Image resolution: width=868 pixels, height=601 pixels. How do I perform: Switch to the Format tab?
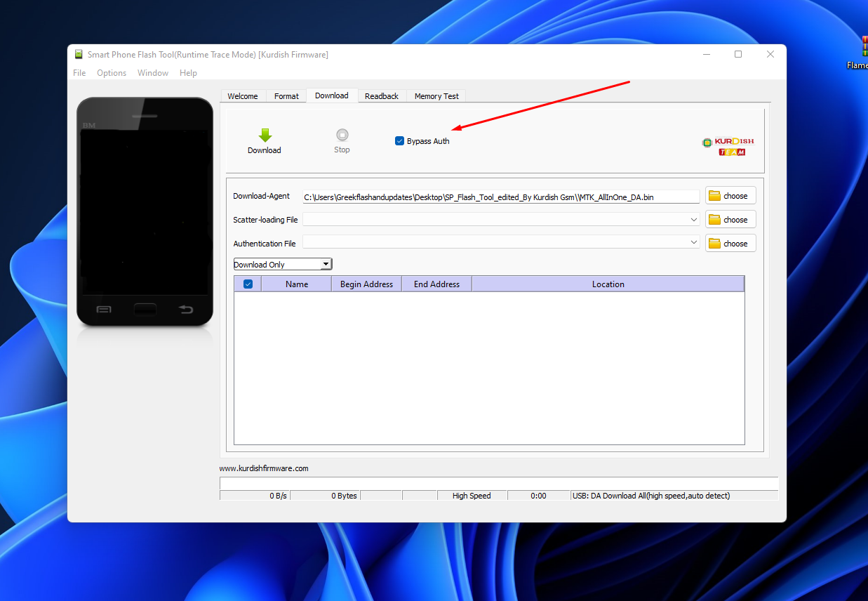coord(286,96)
